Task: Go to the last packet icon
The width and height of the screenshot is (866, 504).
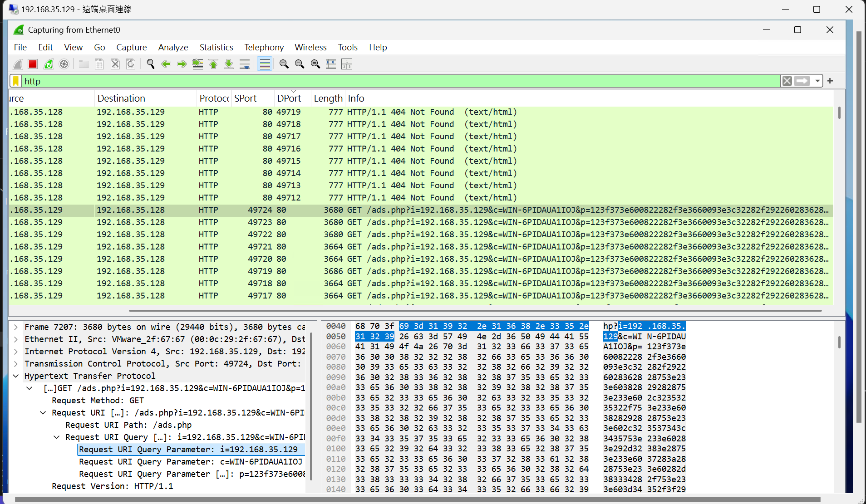Action: 228,64
